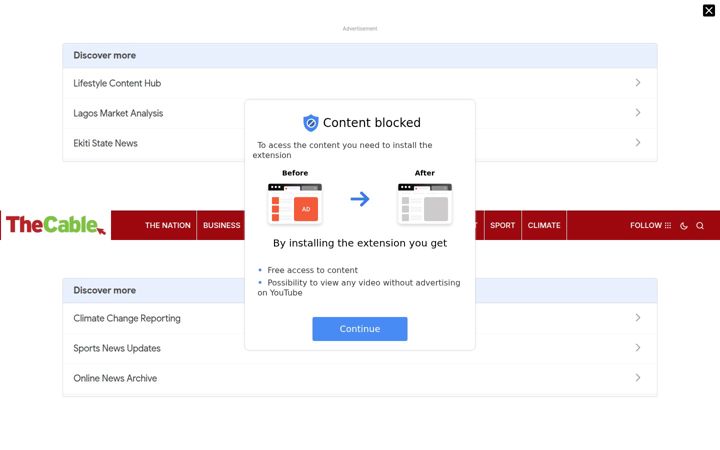Open THE NATION menu item
720x450 pixels.
pos(168,225)
